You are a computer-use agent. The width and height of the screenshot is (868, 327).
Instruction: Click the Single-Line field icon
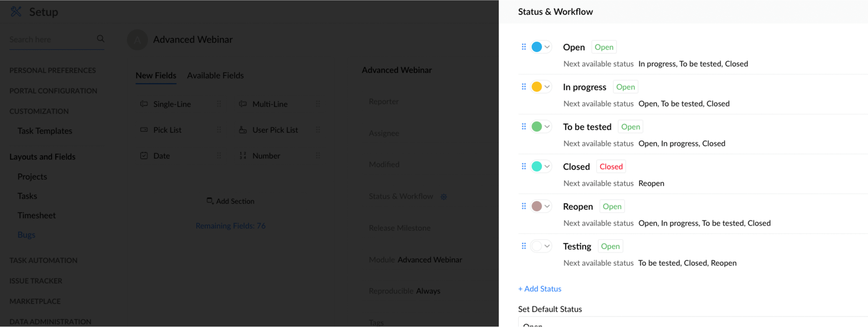(x=144, y=104)
